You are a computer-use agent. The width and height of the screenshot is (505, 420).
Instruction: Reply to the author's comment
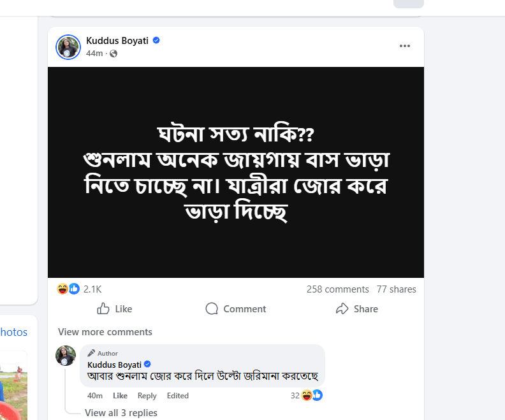coord(147,396)
